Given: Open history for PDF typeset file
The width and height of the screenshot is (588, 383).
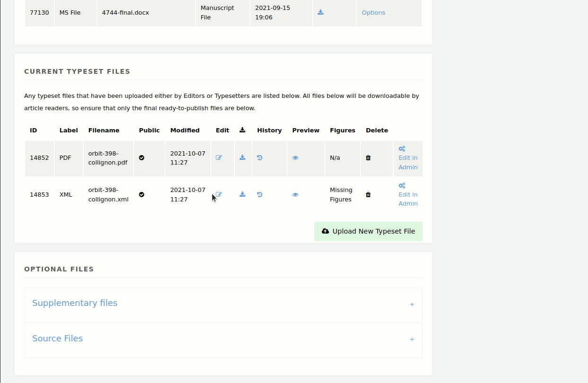Looking at the screenshot, I should [259, 158].
